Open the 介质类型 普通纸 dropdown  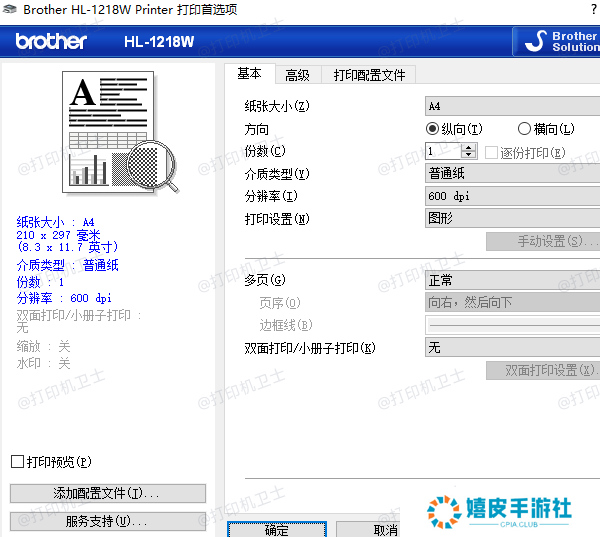pos(512,173)
